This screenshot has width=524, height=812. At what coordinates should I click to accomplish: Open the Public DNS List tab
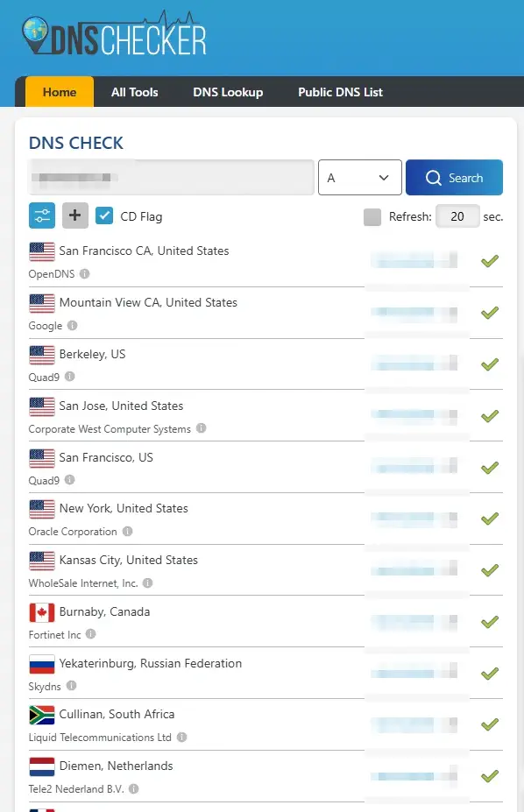click(340, 92)
